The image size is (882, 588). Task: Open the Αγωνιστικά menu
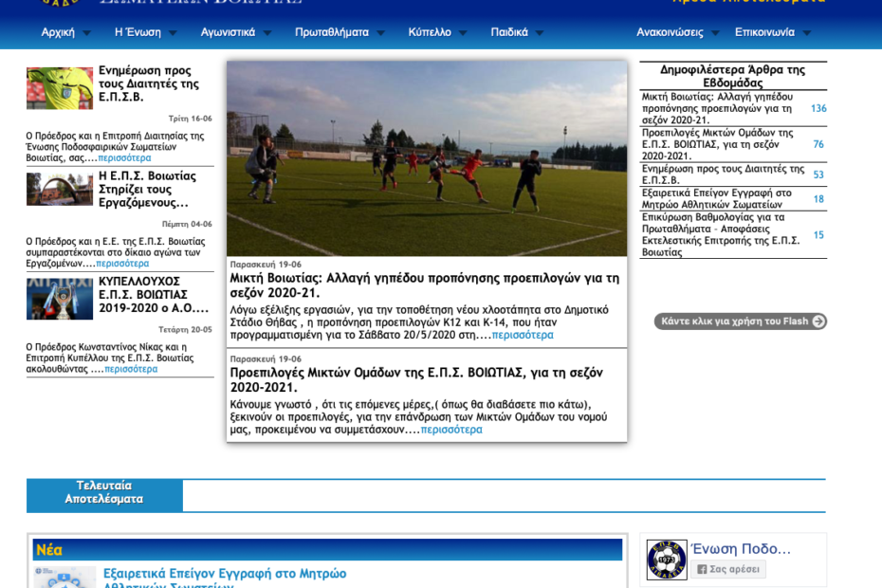pyautogui.click(x=228, y=32)
